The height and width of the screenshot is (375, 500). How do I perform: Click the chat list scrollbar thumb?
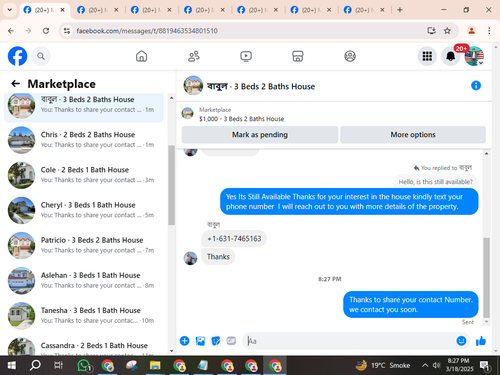(172, 185)
